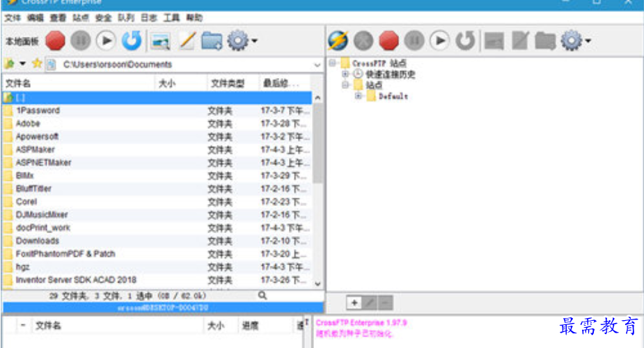Select Default folder in site tree
The width and height of the screenshot is (644, 348).
coord(393,97)
